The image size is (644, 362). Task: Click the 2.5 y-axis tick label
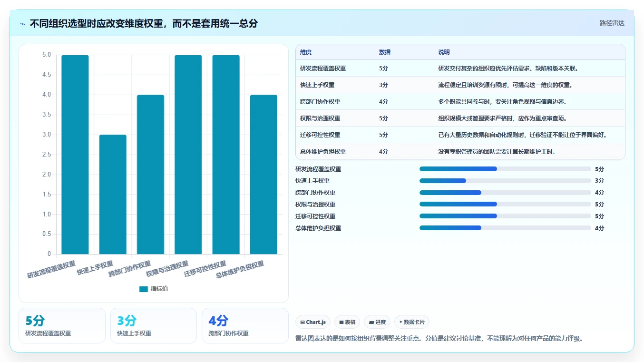point(47,155)
